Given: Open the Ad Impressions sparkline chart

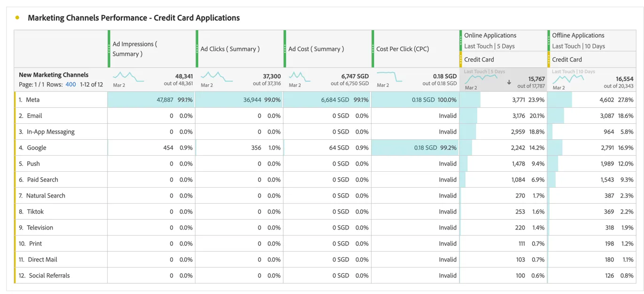Looking at the screenshot, I should click(x=128, y=76).
